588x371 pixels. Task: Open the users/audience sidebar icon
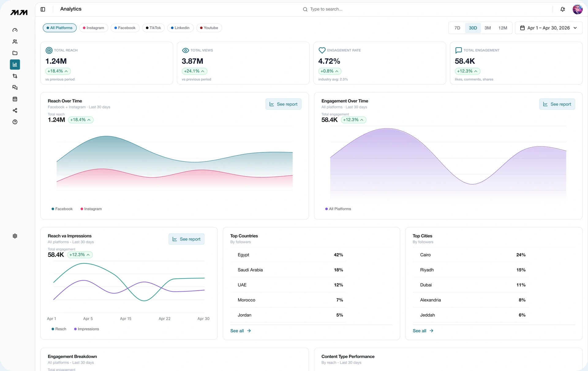(15, 42)
